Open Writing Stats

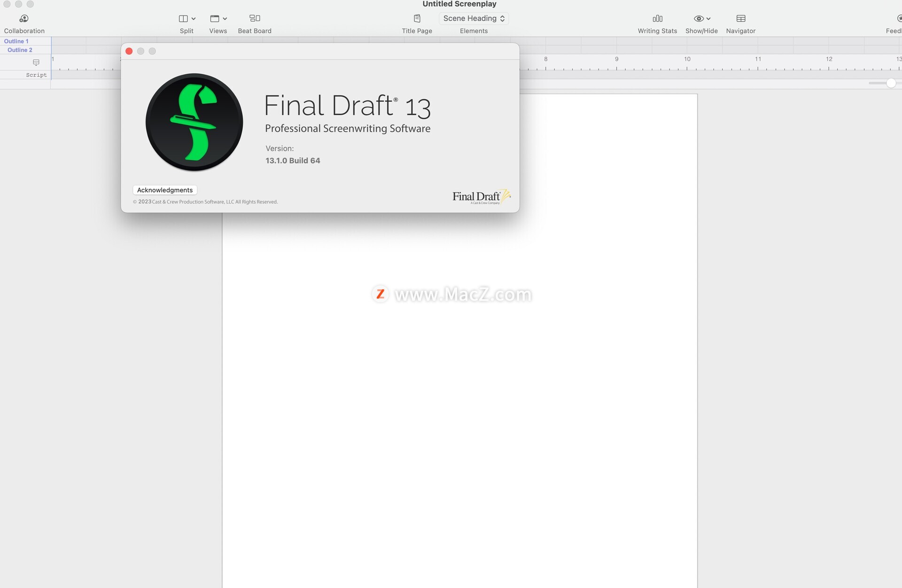(x=657, y=24)
